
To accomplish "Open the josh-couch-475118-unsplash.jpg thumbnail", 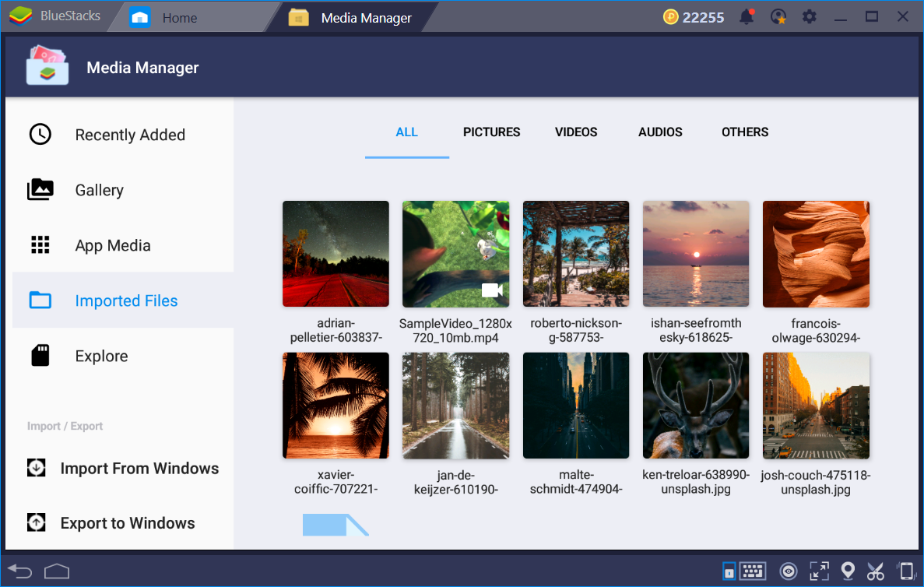I will (x=816, y=406).
